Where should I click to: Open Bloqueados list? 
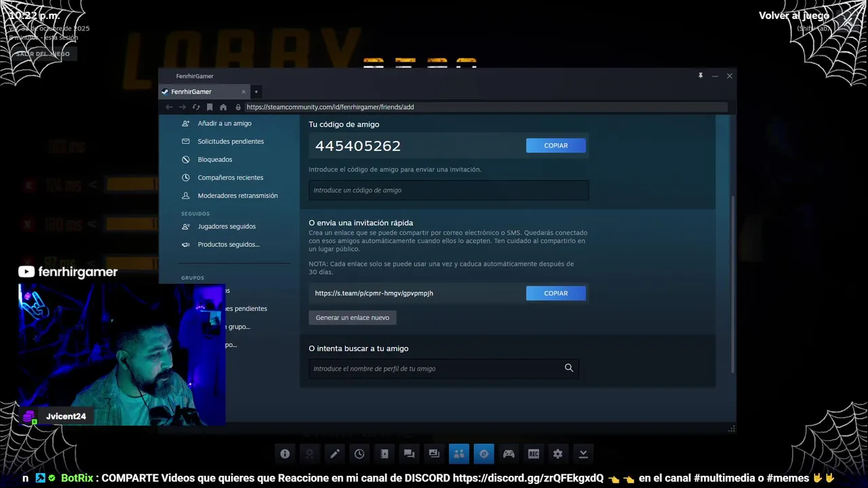click(x=215, y=159)
